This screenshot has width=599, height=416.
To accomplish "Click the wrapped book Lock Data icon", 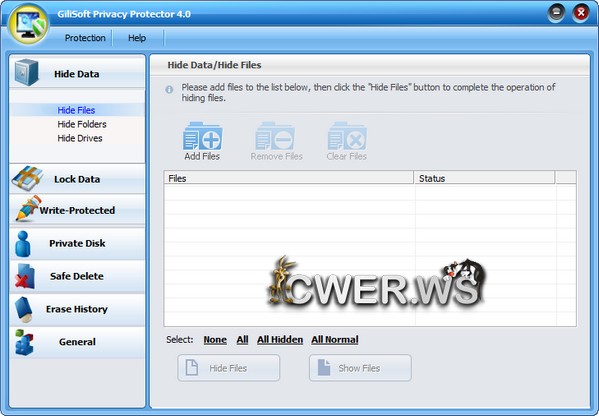I will coord(27,178).
